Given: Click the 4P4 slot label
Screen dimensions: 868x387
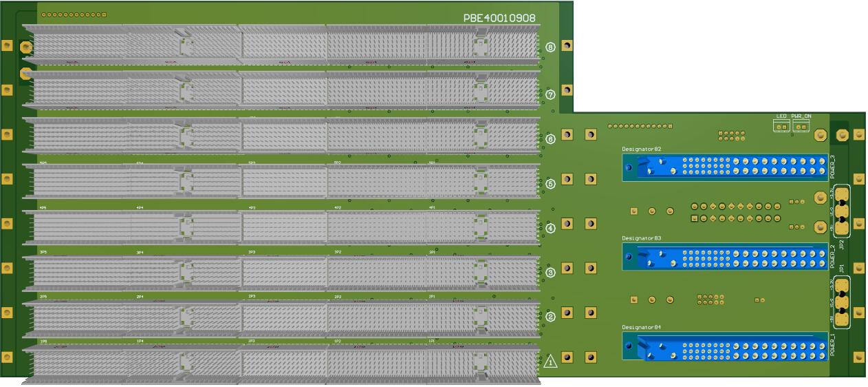Looking at the screenshot, I should click(140, 207).
